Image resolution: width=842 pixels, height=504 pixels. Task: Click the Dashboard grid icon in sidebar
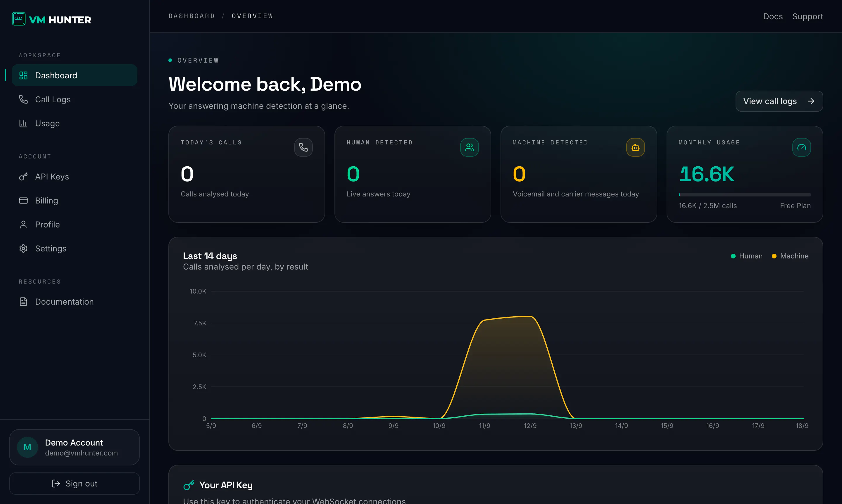23,75
